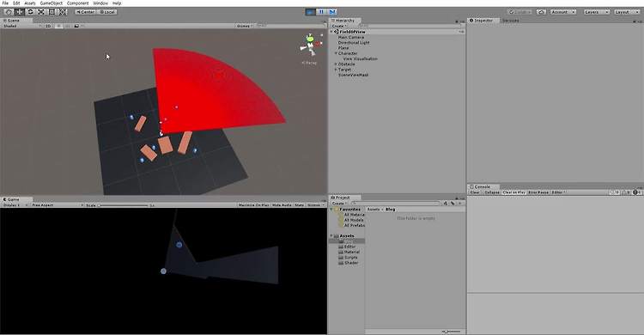Image resolution: width=644 pixels, height=335 pixels.
Task: Open the Gizmos dropdown in Scene view
Action: 245,26
